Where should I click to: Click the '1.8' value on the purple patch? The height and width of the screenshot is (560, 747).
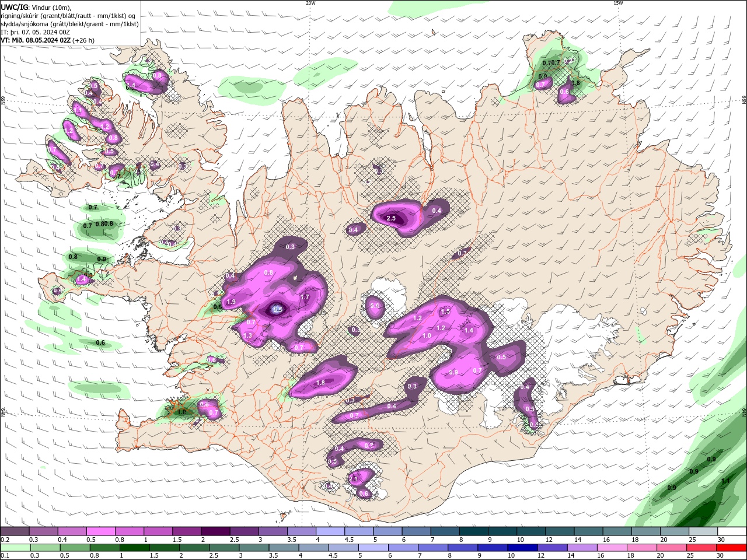320,383
